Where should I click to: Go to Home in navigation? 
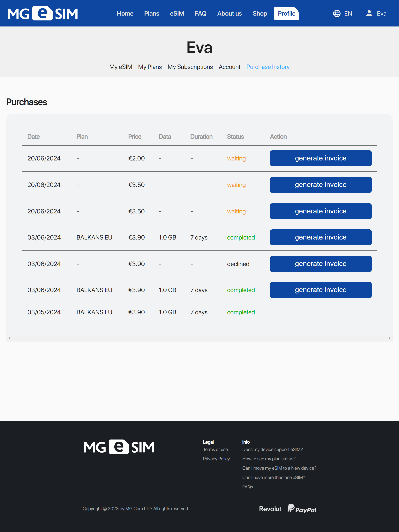tap(125, 13)
